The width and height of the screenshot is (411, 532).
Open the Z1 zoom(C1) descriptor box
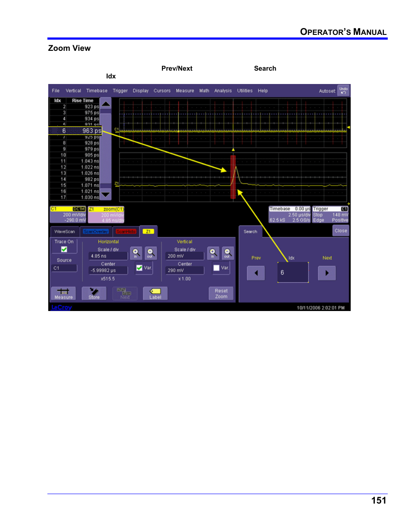106,214
